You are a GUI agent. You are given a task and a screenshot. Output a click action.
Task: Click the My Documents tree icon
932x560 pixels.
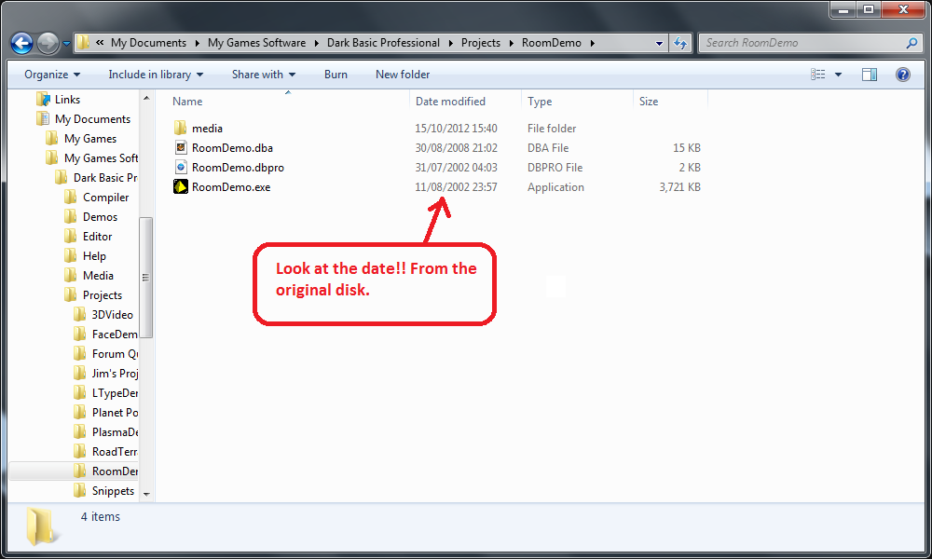[x=43, y=119]
